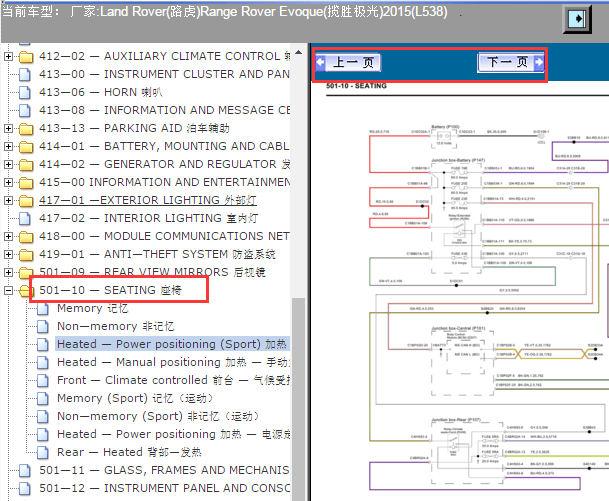Click the 417-01 Exterior Lighting folder icon

click(26, 200)
